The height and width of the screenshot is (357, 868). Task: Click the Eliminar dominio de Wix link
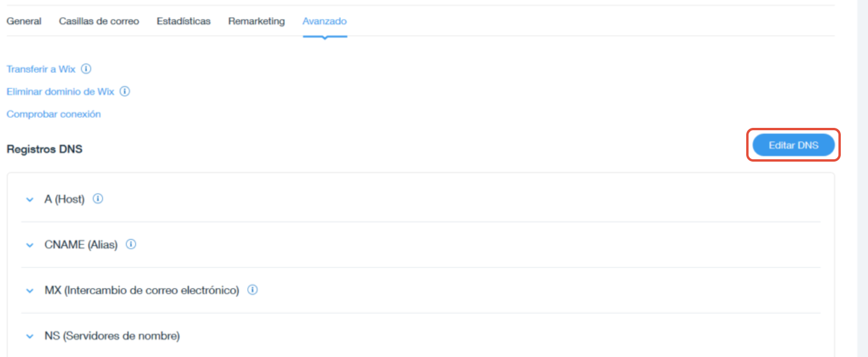click(60, 92)
